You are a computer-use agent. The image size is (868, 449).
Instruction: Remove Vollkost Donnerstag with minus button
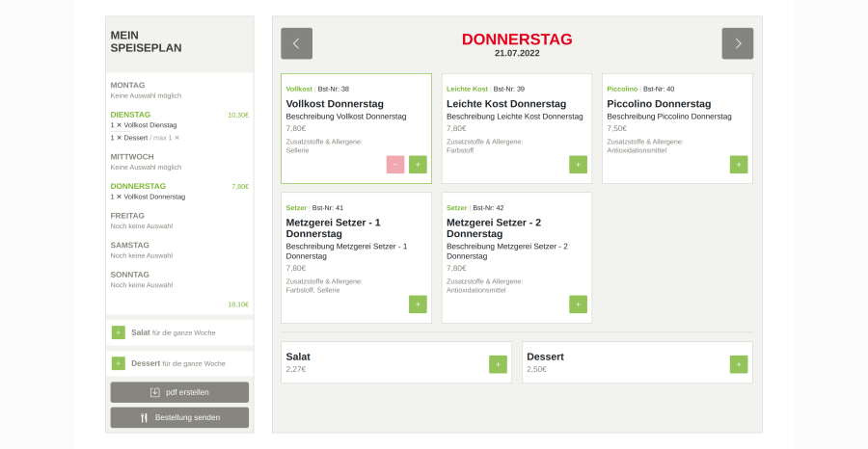pos(395,164)
